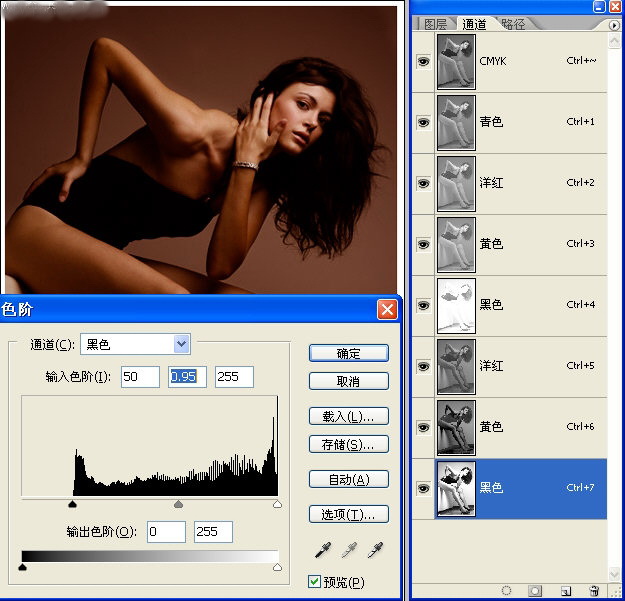
Task: Switch to the 路径 paths tab
Action: [x=513, y=24]
